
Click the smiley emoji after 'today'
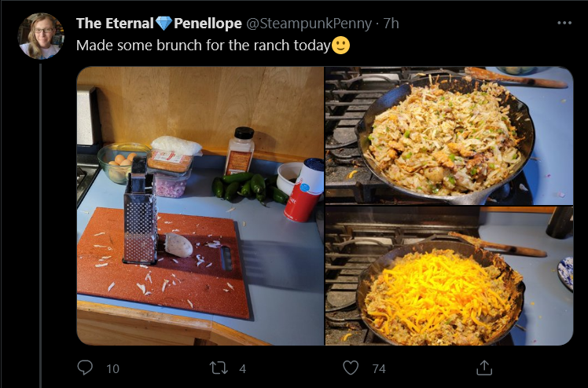coord(341,46)
